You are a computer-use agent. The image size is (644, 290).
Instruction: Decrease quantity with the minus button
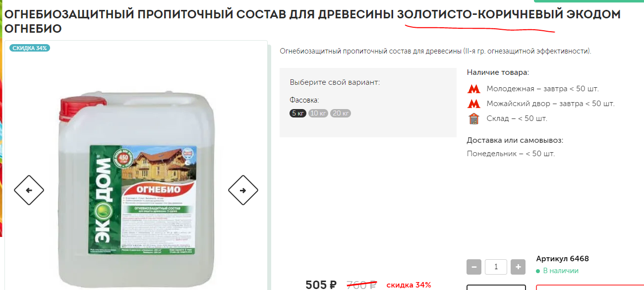coord(474,267)
